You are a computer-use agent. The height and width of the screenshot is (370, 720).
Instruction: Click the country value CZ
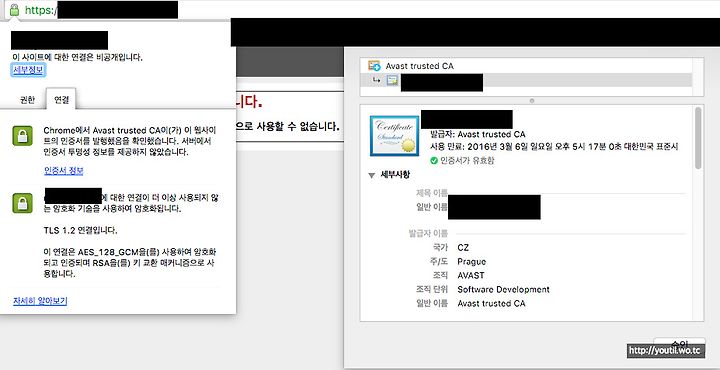click(x=463, y=247)
